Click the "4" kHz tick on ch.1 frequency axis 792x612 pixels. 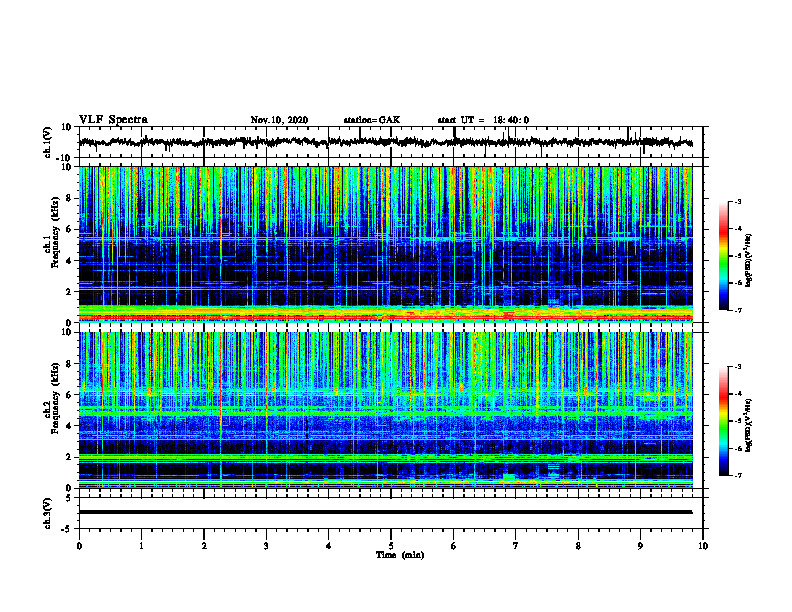tap(69, 261)
